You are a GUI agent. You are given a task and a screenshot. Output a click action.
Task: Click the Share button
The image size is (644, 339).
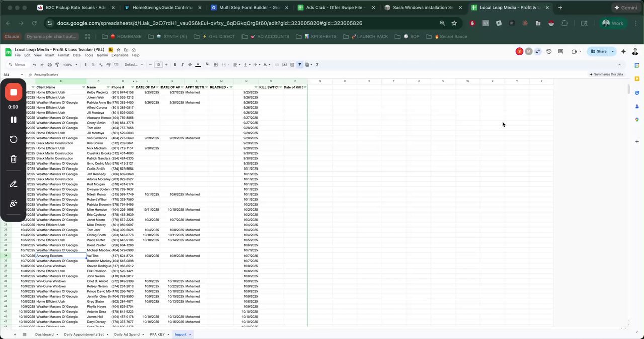(x=599, y=51)
